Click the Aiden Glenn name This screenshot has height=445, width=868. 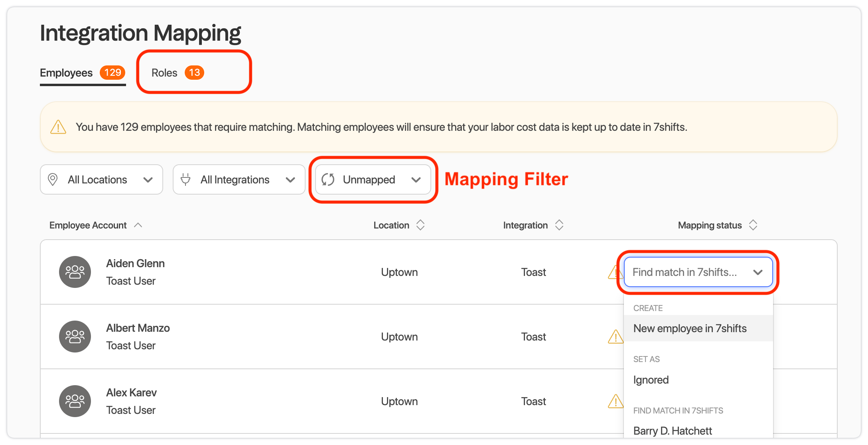tap(135, 263)
